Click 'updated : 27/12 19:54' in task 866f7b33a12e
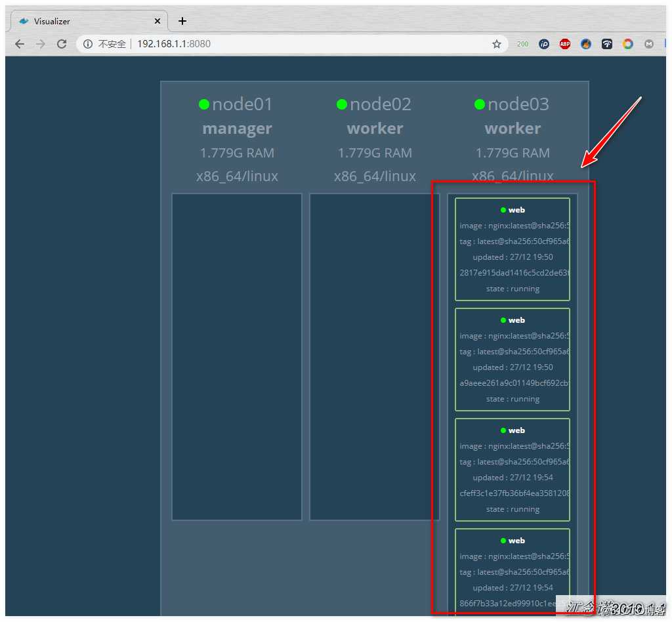Image resolution: width=672 pixels, height=622 pixels. point(513,587)
